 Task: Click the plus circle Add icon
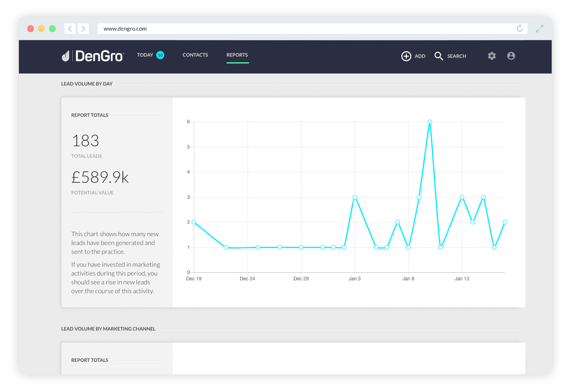tap(406, 56)
